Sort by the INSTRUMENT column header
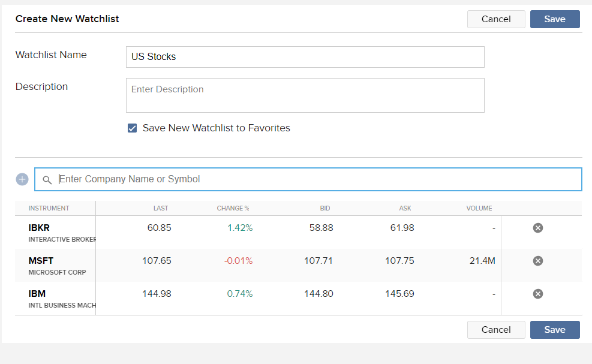Viewport: 592px width, 364px height. (49, 208)
